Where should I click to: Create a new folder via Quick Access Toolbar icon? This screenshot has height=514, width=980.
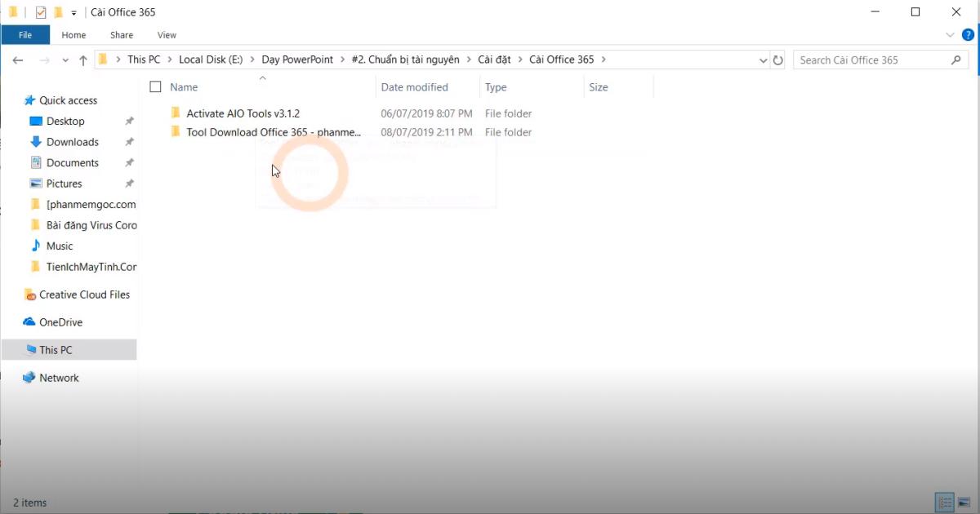58,11
